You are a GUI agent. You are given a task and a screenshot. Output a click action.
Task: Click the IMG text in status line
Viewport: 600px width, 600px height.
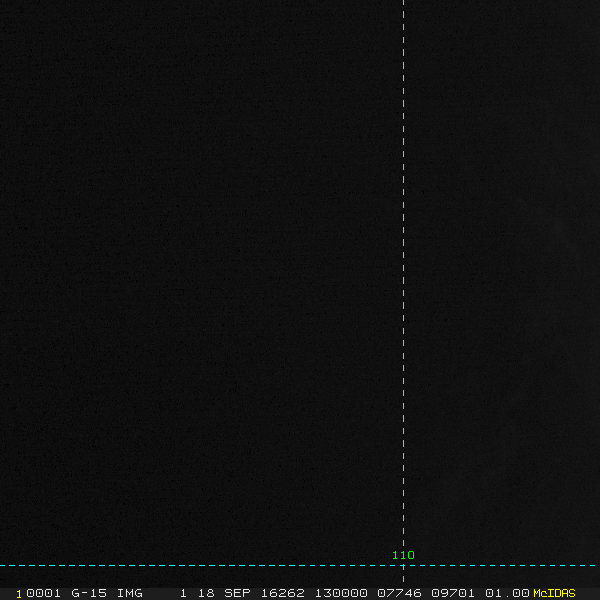coord(130,593)
